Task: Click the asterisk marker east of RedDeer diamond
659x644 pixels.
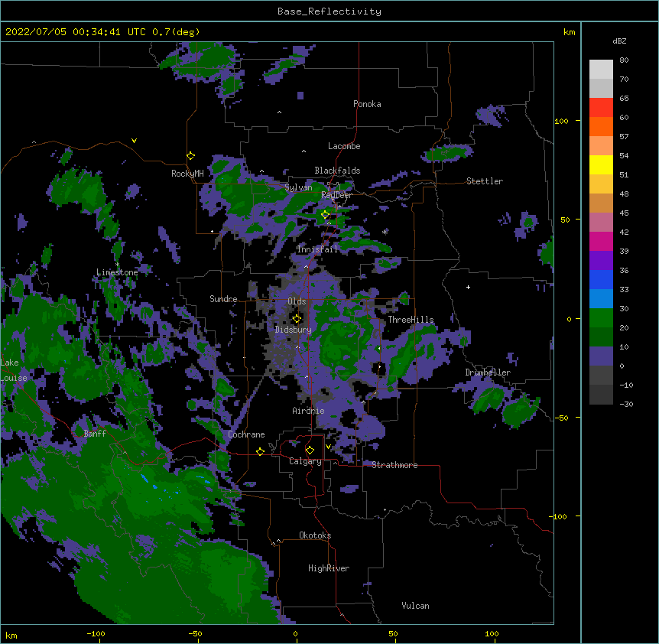Action: point(384,232)
